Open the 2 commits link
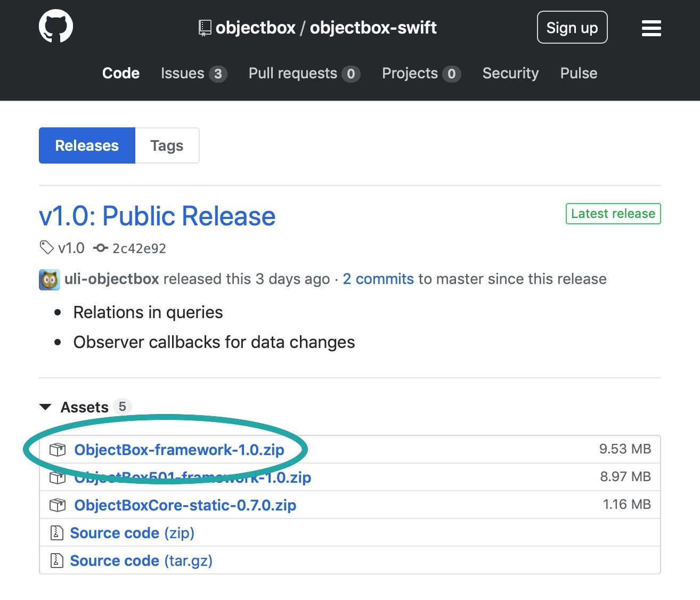 (x=378, y=279)
